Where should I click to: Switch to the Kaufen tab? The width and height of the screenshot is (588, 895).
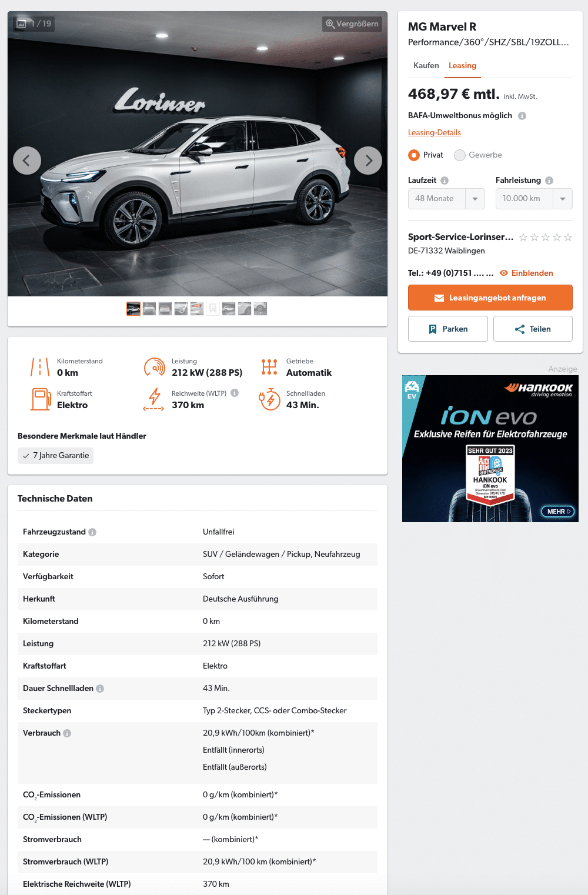click(426, 66)
